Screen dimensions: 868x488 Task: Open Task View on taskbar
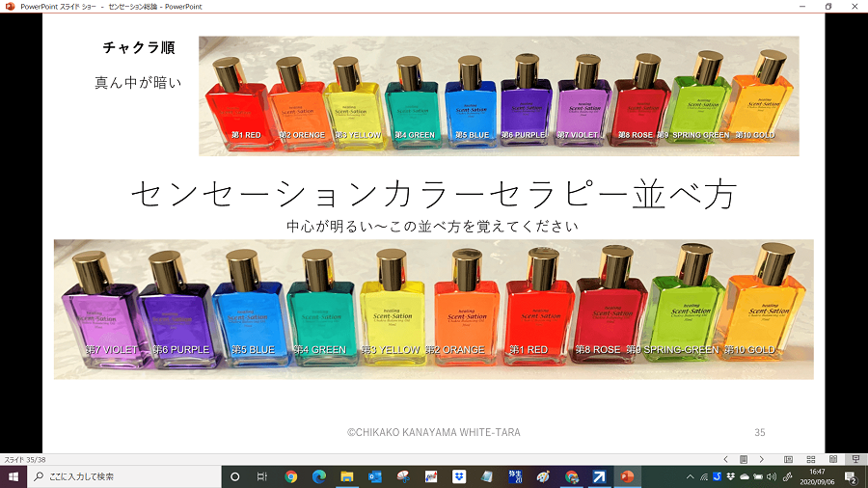coord(262,476)
